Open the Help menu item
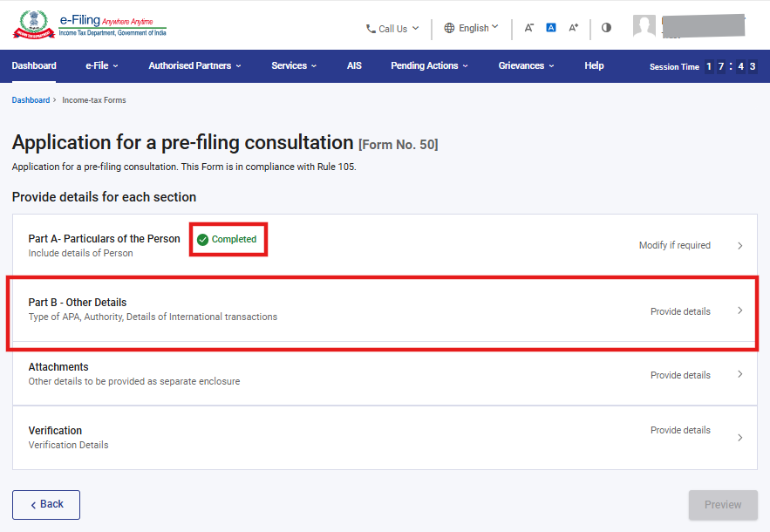This screenshot has width=770, height=532. click(x=594, y=65)
